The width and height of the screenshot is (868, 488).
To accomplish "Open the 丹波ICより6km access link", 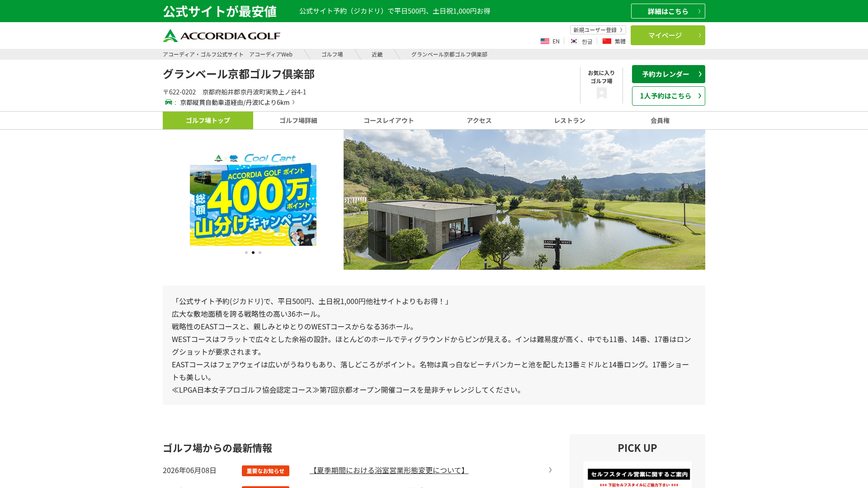I will (x=237, y=103).
